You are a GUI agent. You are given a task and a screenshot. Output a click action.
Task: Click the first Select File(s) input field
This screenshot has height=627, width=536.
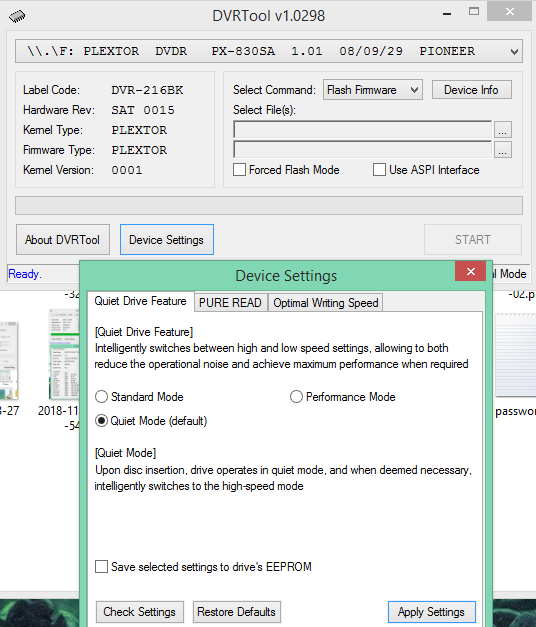point(362,130)
